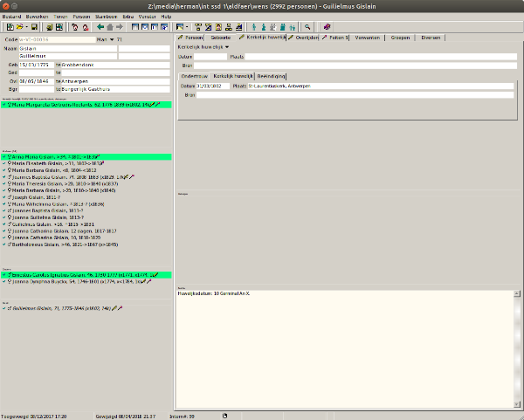This screenshot has height=420, width=524.
Task: Click the green forward arrow icon
Action: click(x=120, y=27)
